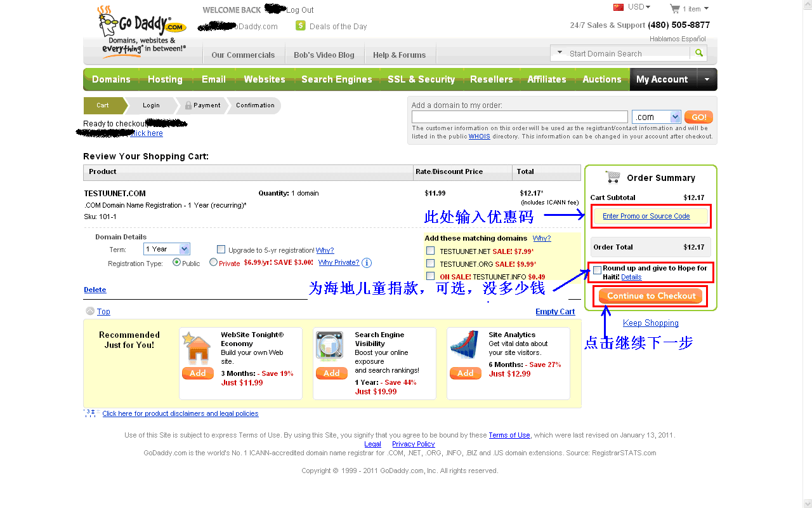Viewport: 812px width, 508px height.
Task: Click the Site Analytics chart icon
Action: tap(464, 348)
